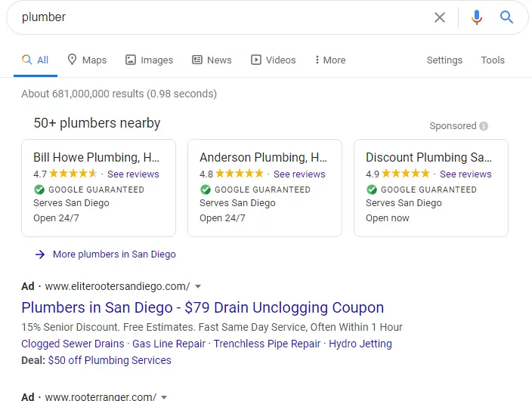Screen dimensions: 532x401
Task: Select the All search tab
Action: (36, 60)
